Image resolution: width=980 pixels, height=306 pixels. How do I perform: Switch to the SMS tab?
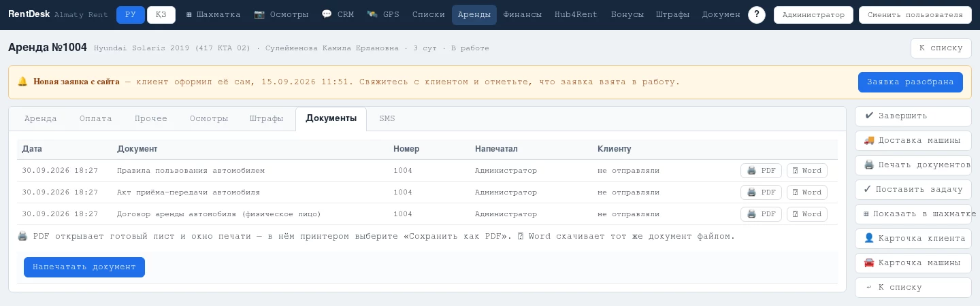tap(387, 118)
